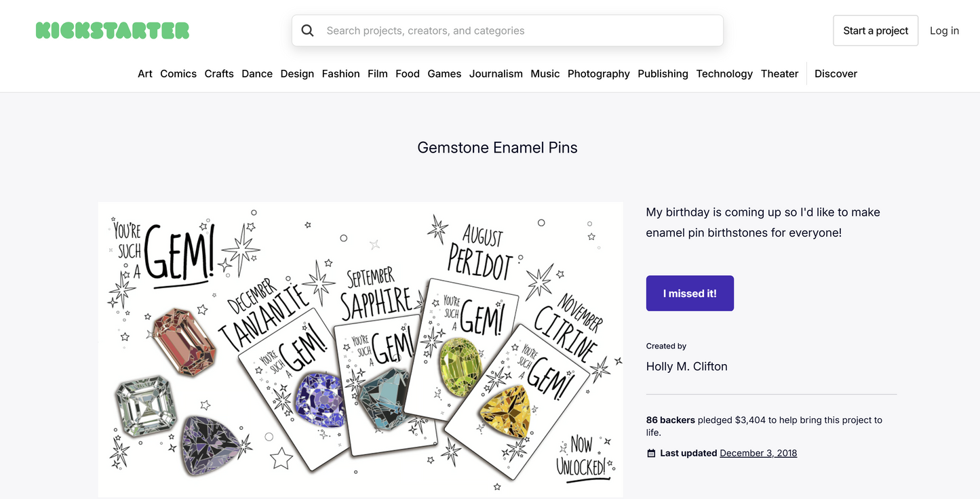980x499 pixels.
Task: Choose the Technology category
Action: coord(724,74)
